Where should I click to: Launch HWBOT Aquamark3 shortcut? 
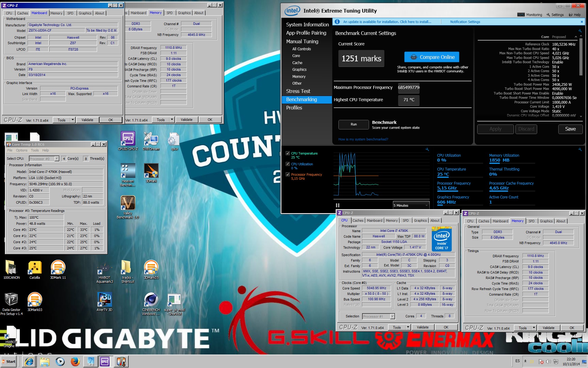tap(104, 272)
